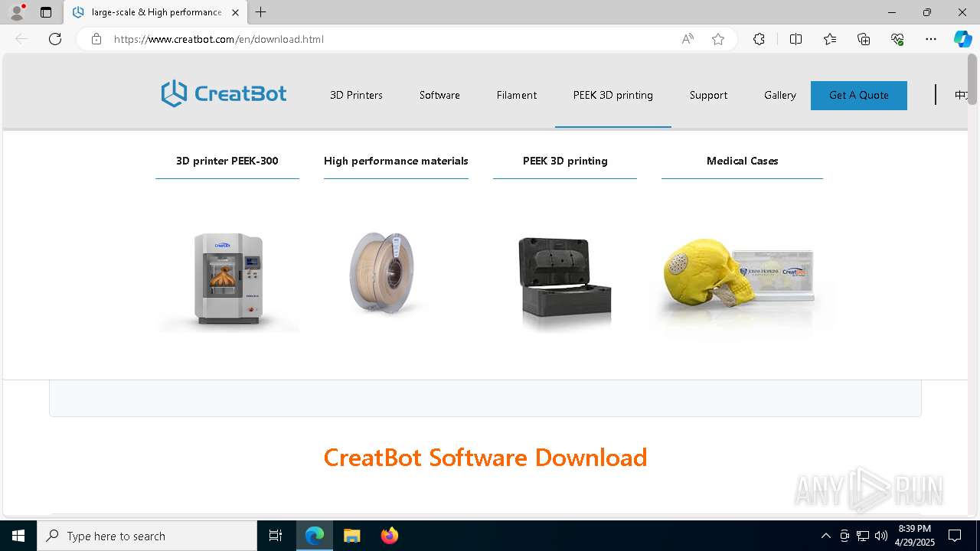Viewport: 980px width, 551px height.
Task: Open Collections icon
Action: [864, 39]
